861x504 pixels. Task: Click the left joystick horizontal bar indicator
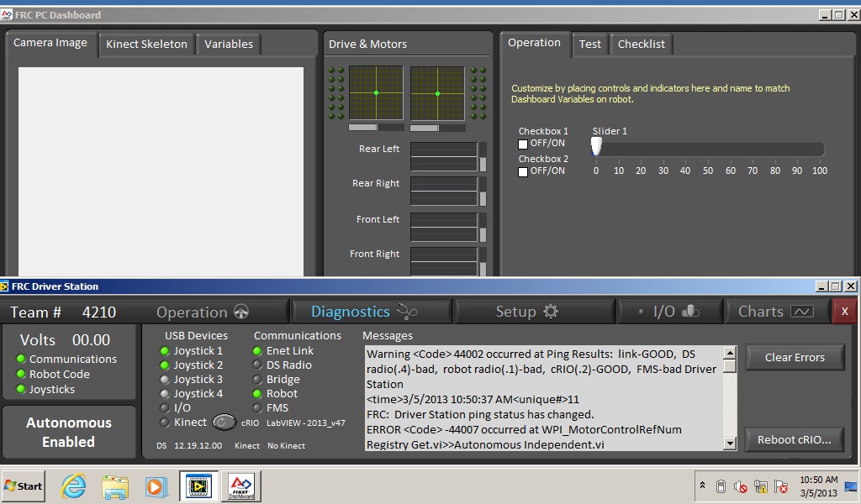[x=376, y=127]
